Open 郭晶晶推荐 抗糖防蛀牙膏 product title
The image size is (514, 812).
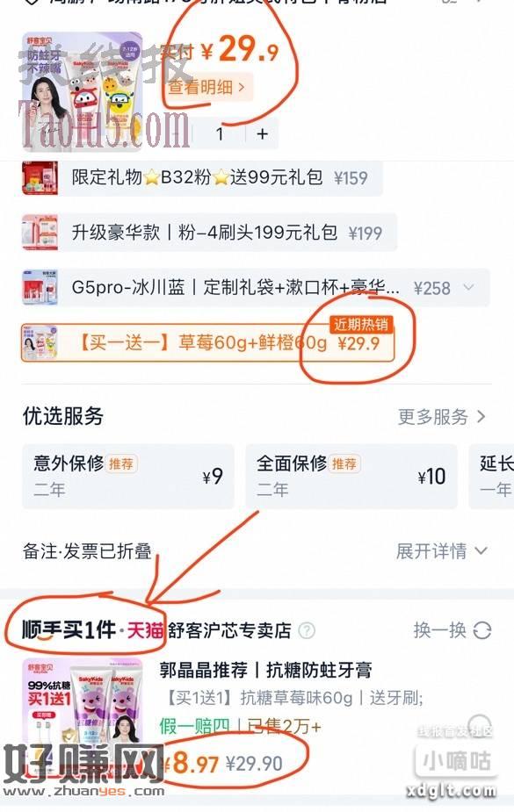(266, 670)
